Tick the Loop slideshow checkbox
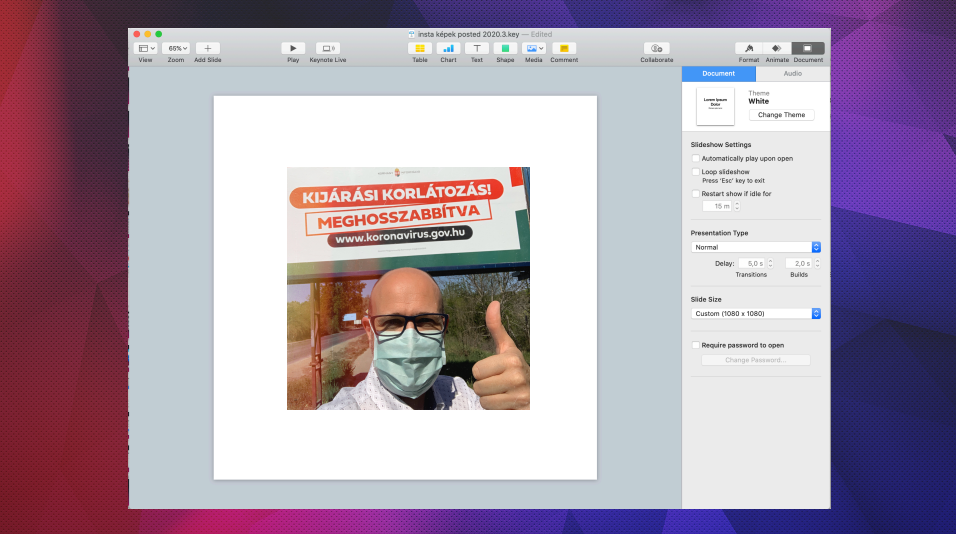Screen dimensions: 956x534 tap(696, 172)
